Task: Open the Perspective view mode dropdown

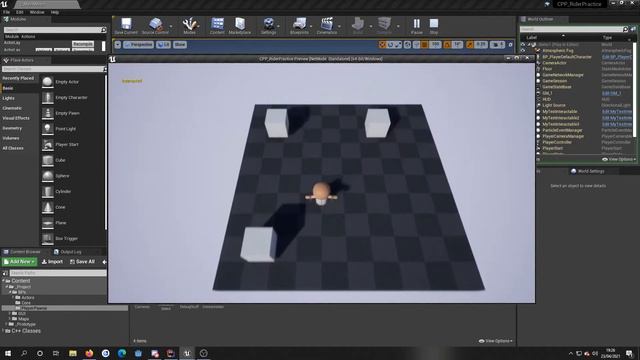Action: 138,44
